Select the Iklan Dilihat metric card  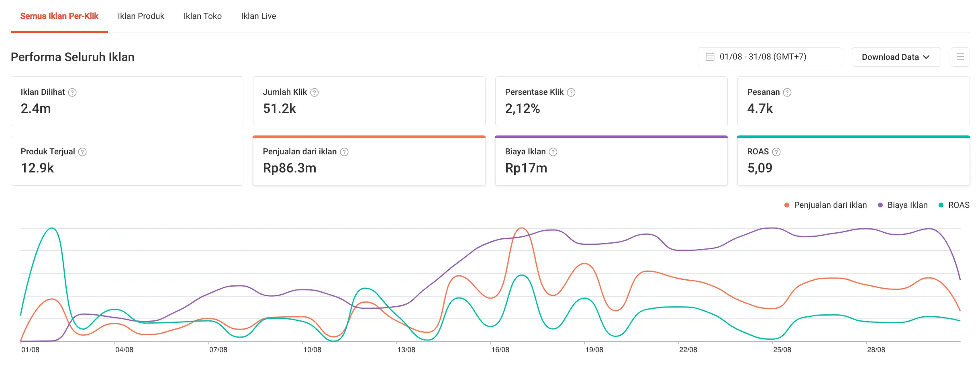[127, 101]
